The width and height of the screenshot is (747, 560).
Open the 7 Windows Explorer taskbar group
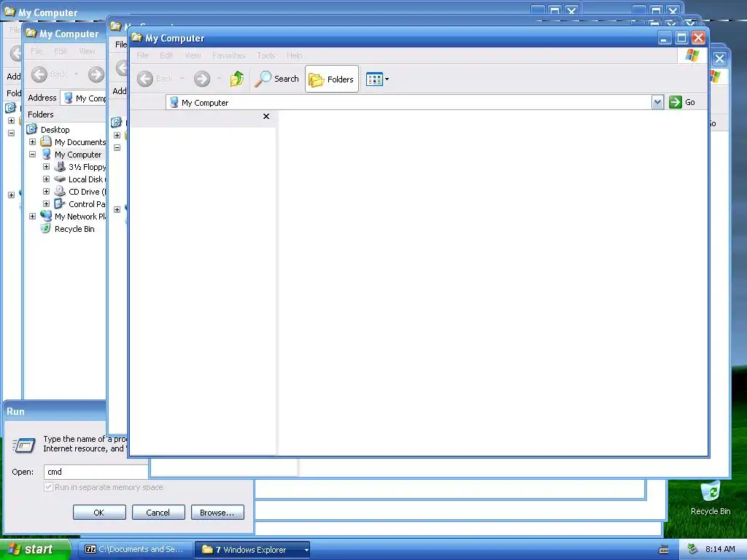coord(252,550)
